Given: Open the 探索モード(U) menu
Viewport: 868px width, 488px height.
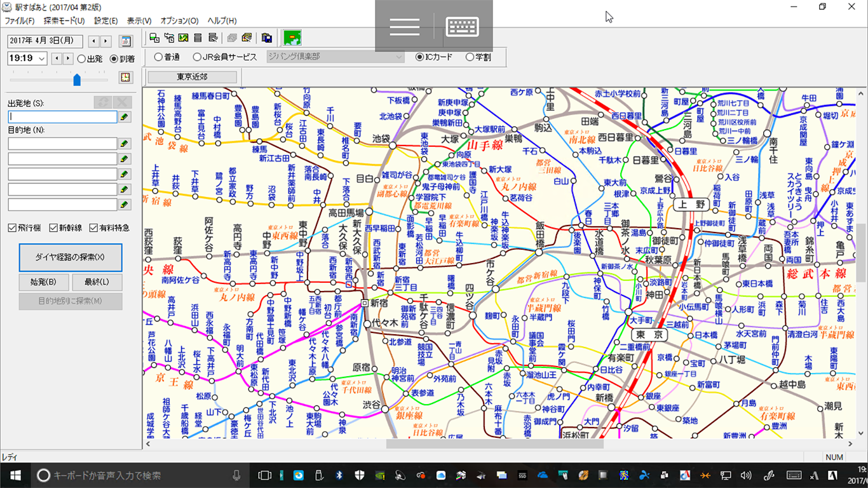Looking at the screenshot, I should point(64,20).
